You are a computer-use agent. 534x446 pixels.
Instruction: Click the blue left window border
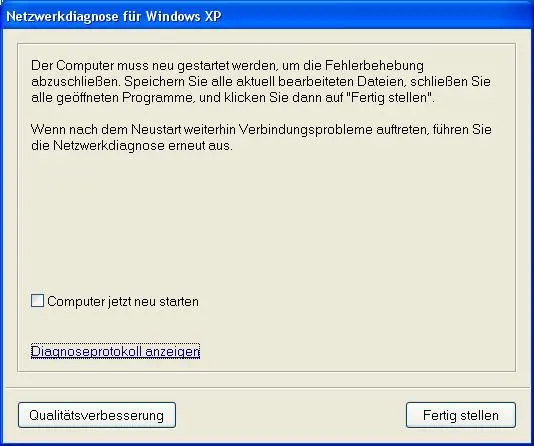[x=1, y=238]
